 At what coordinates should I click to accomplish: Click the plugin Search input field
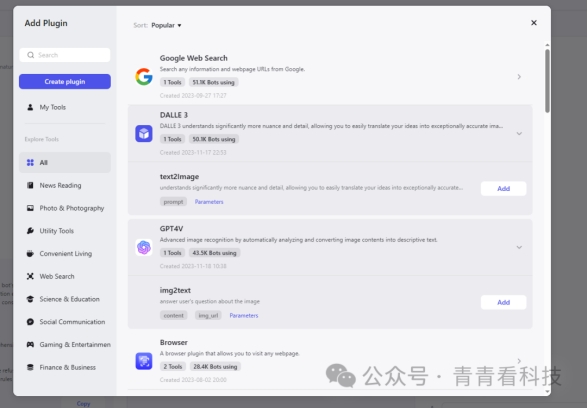pos(65,55)
